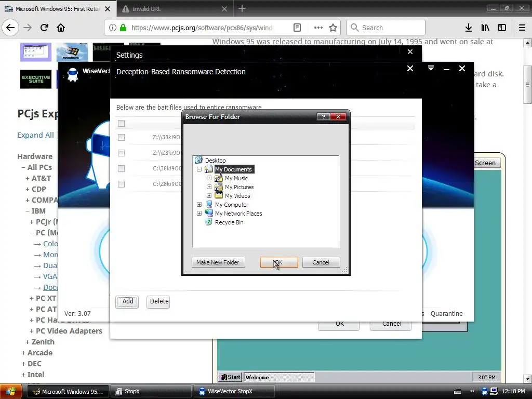Click the keyboard tray icon
The height and width of the screenshot is (399, 532).
[458, 392]
